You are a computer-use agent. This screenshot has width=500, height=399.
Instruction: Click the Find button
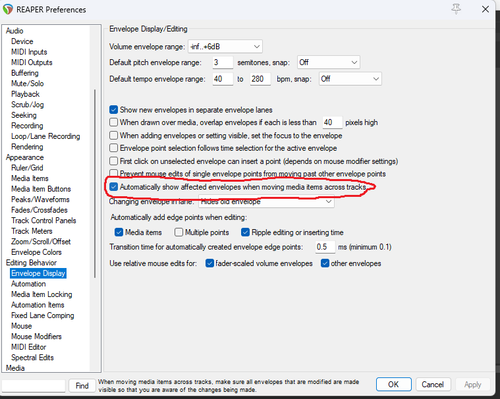point(82,386)
